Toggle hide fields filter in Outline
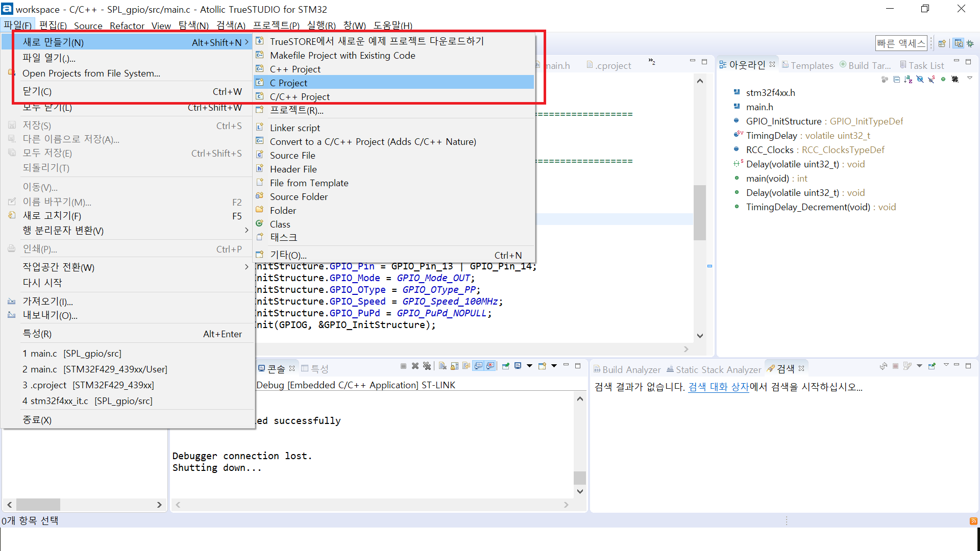The width and height of the screenshot is (980, 551). [920, 79]
